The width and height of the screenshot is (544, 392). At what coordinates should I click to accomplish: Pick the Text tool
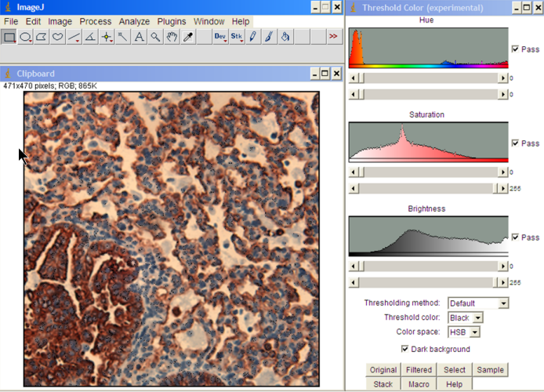139,37
